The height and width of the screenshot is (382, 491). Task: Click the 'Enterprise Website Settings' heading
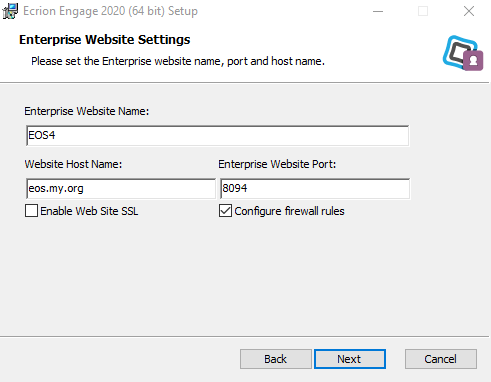[x=105, y=40]
